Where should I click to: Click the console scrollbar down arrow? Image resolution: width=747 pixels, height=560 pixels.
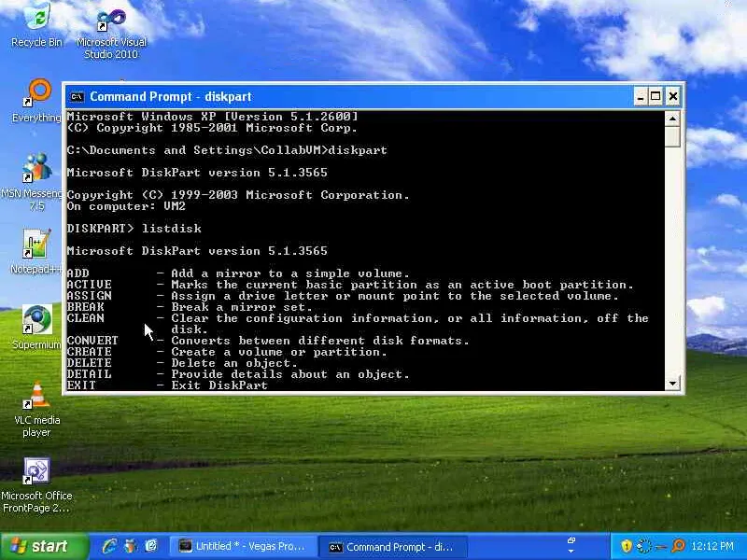672,383
